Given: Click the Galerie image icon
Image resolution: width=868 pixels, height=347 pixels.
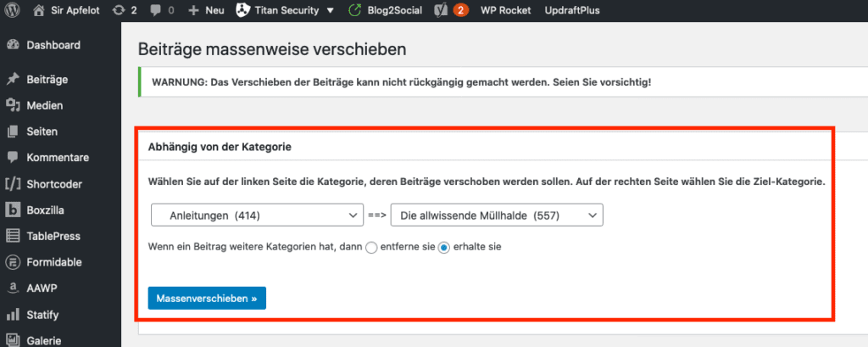Looking at the screenshot, I should 13,341.
